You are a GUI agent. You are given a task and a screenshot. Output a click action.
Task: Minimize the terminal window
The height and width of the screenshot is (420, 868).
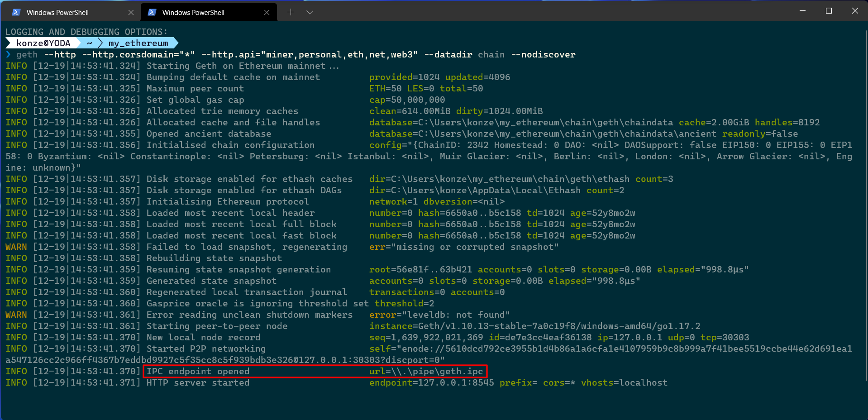pos(802,11)
